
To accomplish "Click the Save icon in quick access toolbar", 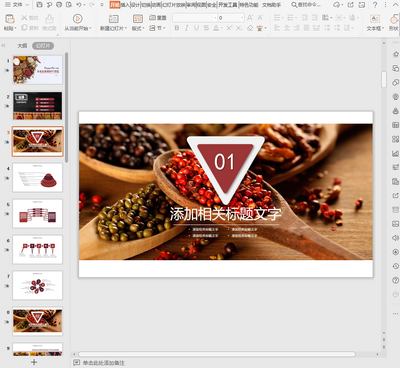I will (x=39, y=5).
